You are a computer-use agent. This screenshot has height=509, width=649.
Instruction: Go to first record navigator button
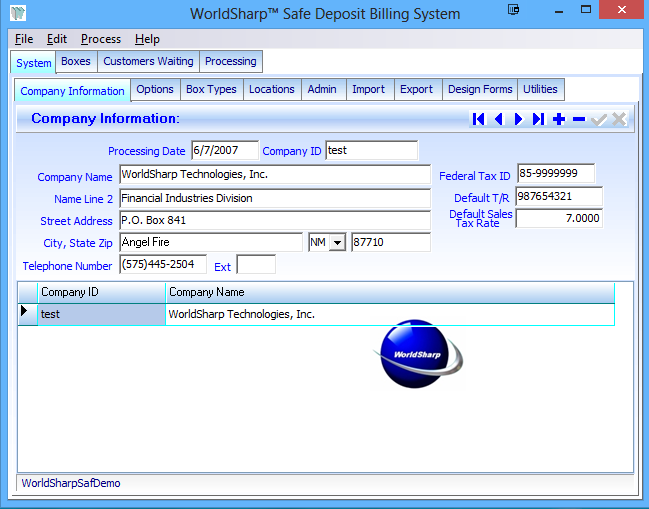[x=478, y=119]
